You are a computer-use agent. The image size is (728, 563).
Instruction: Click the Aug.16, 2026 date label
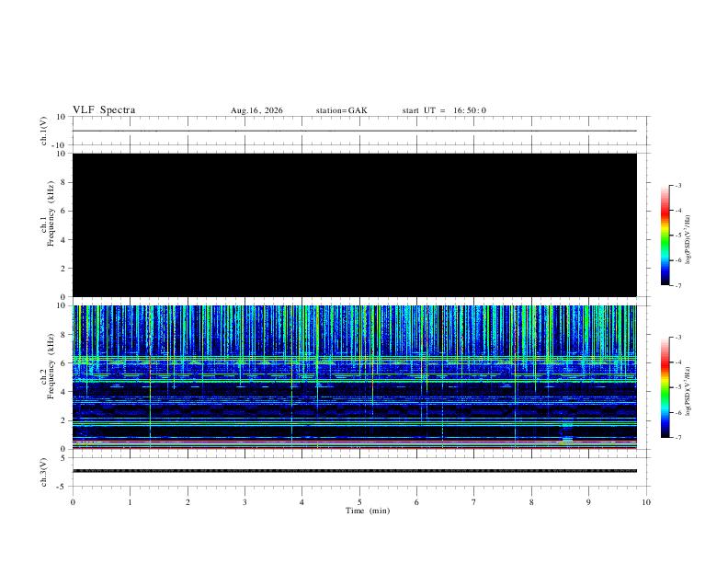click(256, 110)
